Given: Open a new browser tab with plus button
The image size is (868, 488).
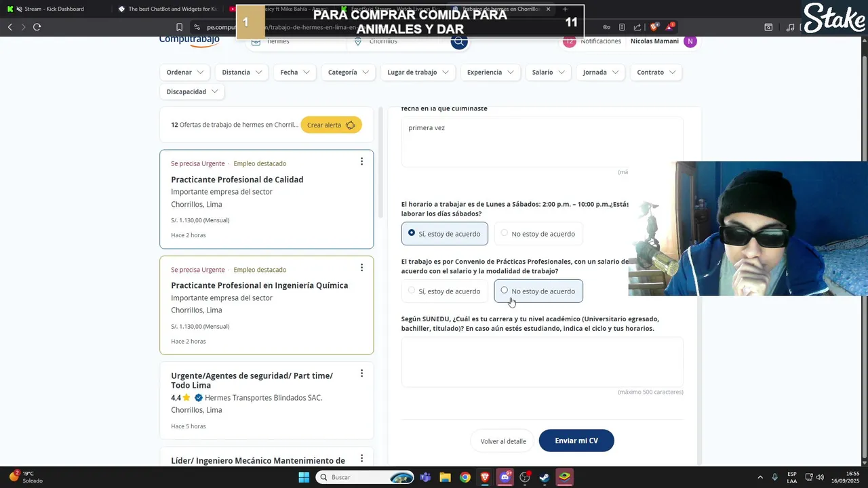Looking at the screenshot, I should [565, 9].
